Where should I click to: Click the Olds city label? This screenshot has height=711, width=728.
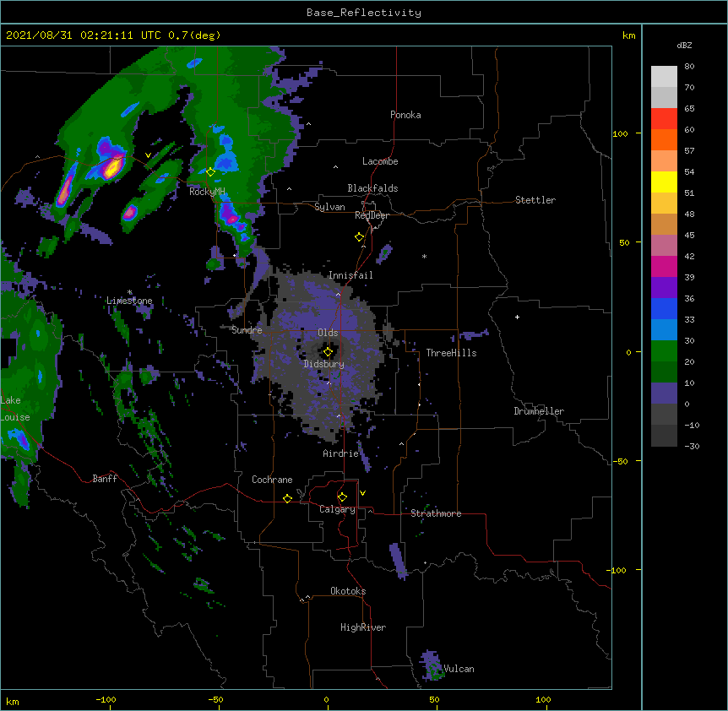coord(328,333)
